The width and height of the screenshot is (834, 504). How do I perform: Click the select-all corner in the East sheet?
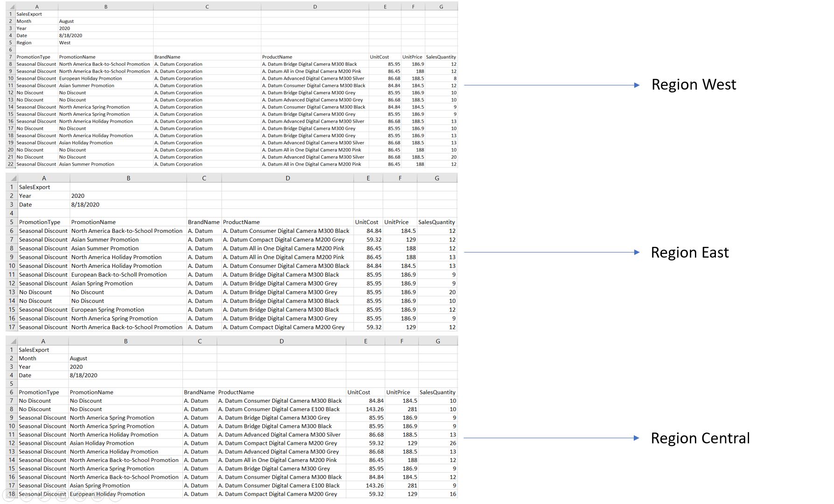coord(12,178)
